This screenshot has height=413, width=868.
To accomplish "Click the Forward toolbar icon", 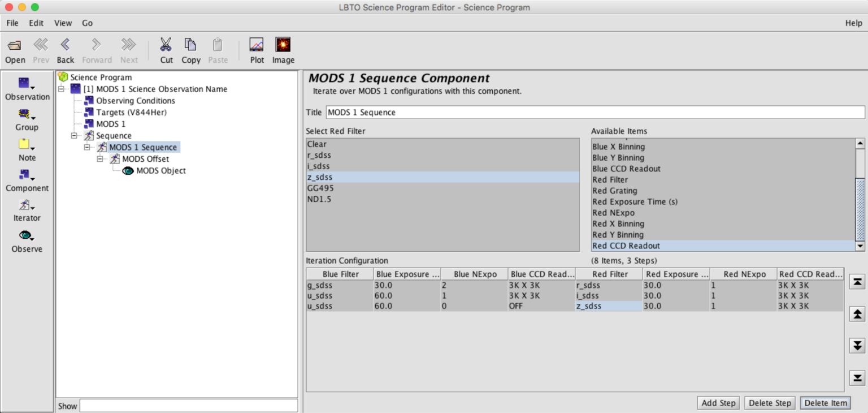I will [97, 45].
